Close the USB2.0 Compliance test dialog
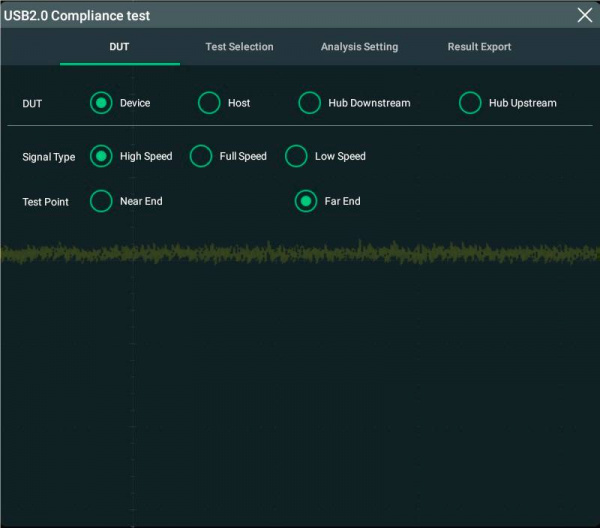600x528 pixels. 585,15
